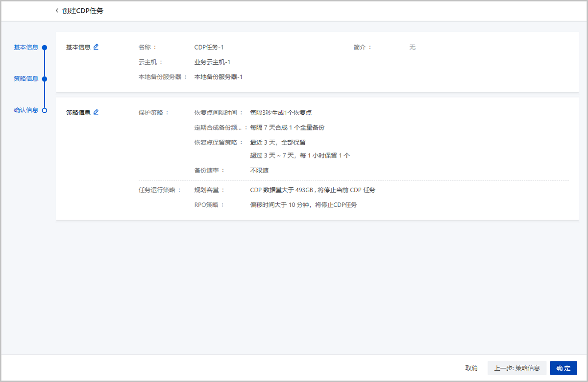The height and width of the screenshot is (382, 588).
Task: Click the filled step dot beside 基本信息
Action: (x=44, y=47)
